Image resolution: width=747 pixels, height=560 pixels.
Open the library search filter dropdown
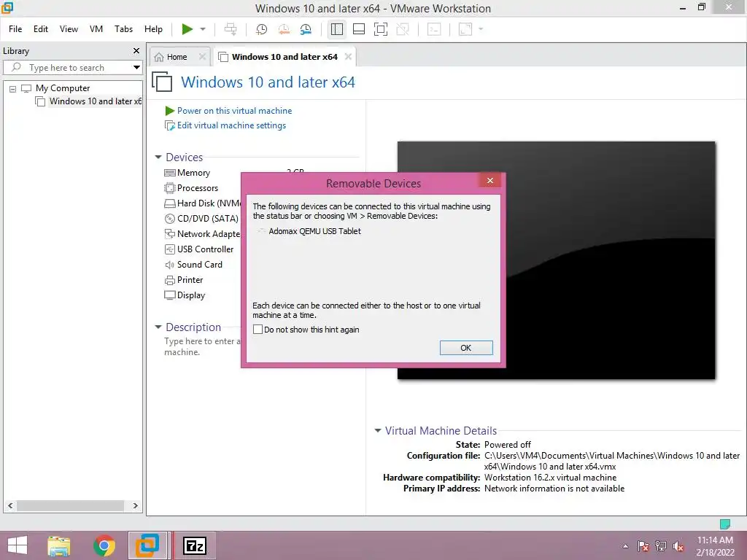click(136, 68)
